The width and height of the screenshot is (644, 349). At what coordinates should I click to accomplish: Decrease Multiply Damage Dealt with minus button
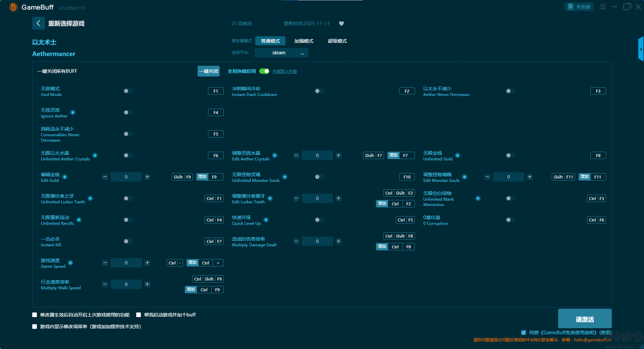(x=296, y=241)
